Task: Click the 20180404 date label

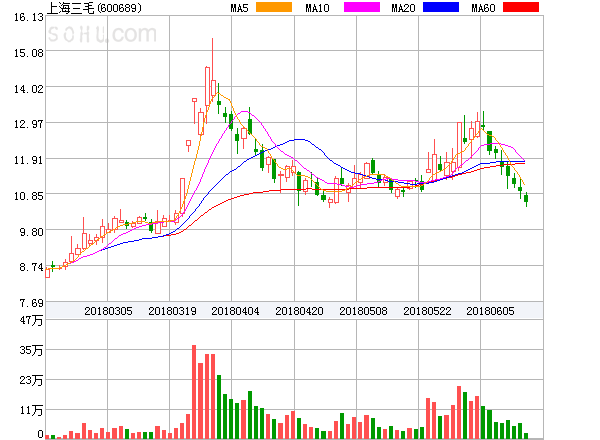Action: tap(235, 311)
